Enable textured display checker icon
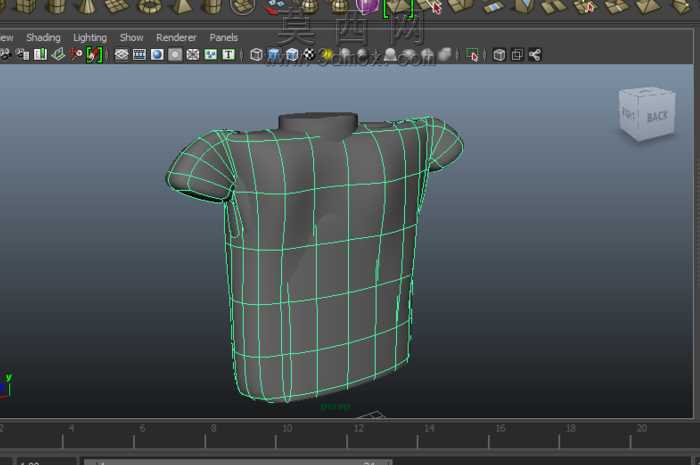The image size is (700, 465). 309,55
